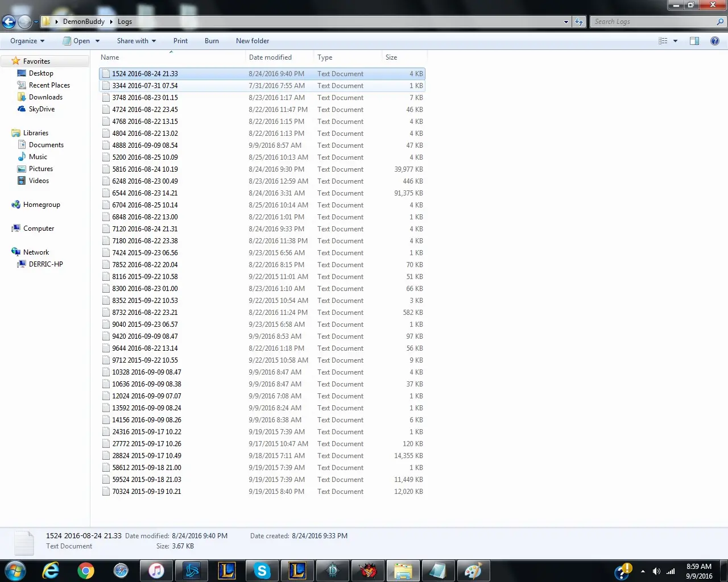Viewport: 728px width, 582px height.
Task: Sort files by Date modified column
Action: click(x=270, y=57)
